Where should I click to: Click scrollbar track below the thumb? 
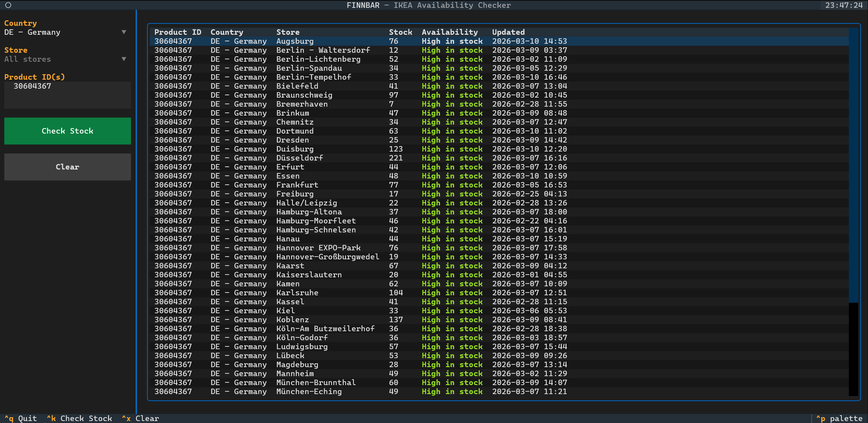point(853,350)
